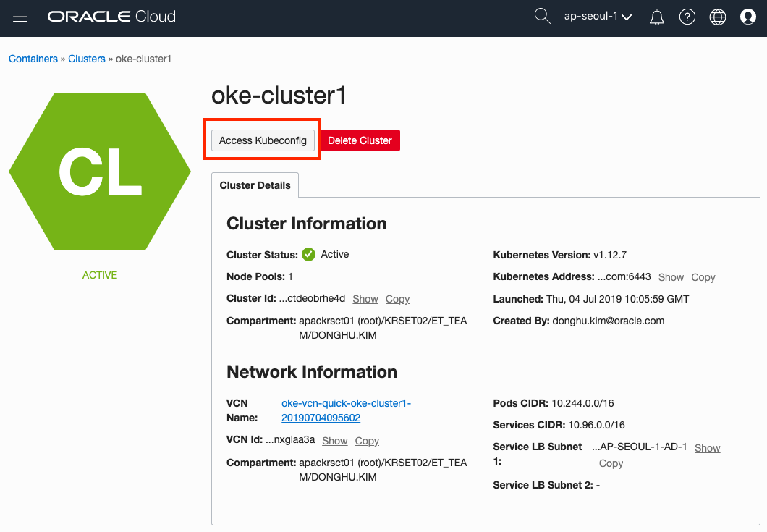
Task: Open the user profile avatar icon
Action: pos(748,17)
